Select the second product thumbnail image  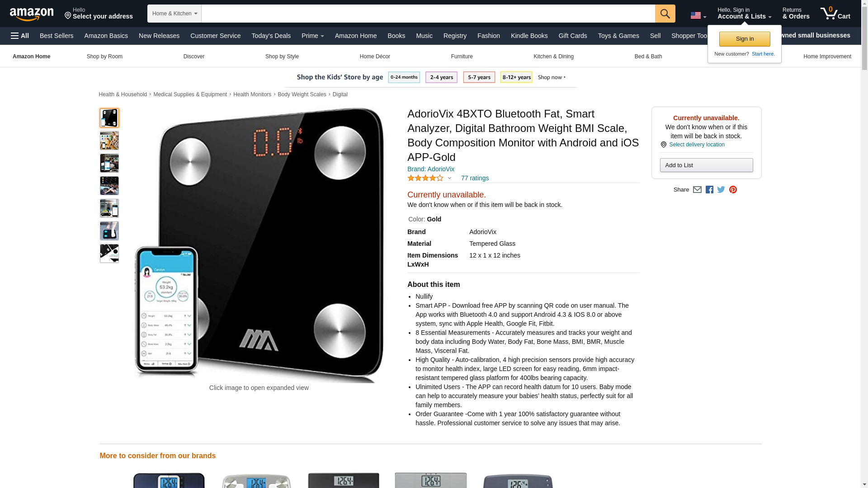pos(109,141)
